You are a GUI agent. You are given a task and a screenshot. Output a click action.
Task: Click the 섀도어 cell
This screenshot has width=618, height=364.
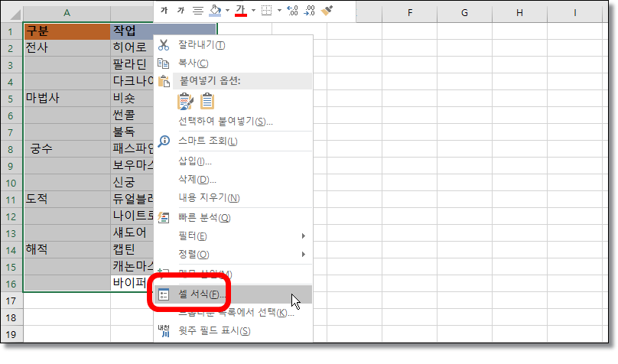pyautogui.click(x=132, y=232)
